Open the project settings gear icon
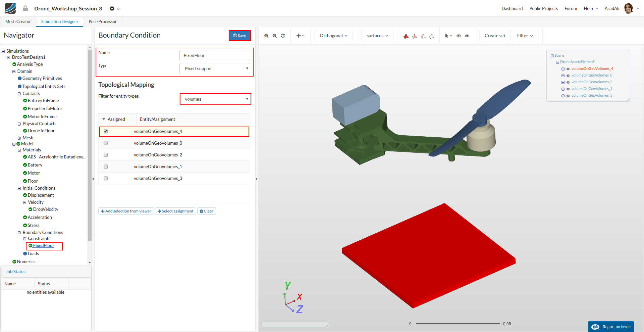 (x=112, y=9)
